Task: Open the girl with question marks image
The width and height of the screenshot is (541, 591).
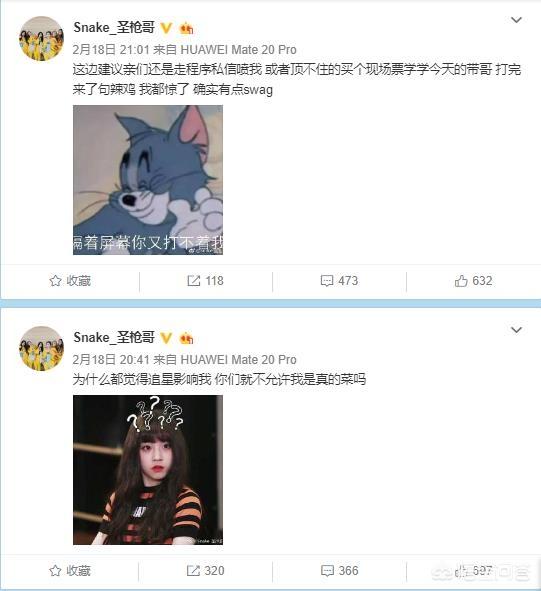Action: pyautogui.click(x=148, y=470)
